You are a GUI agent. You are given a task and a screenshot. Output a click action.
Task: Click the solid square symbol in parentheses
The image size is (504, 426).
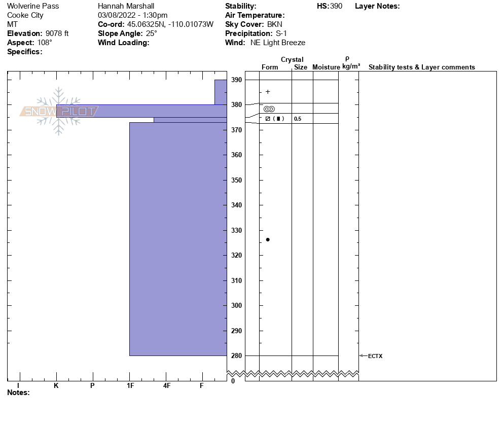(x=278, y=119)
